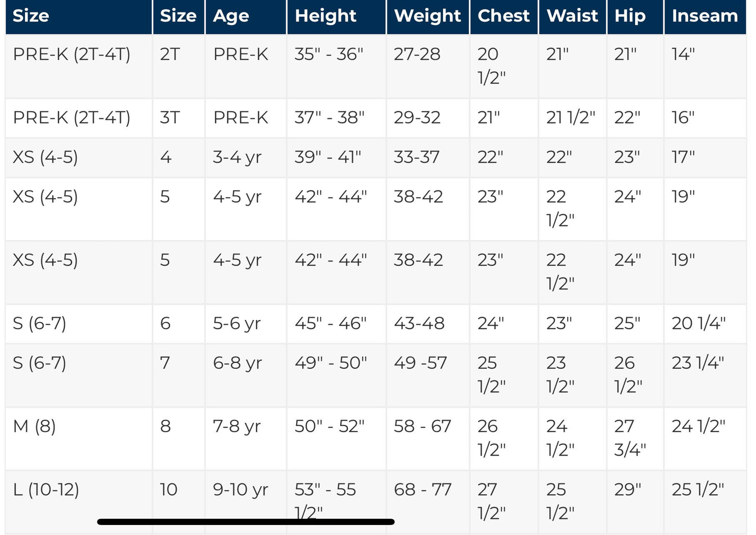
Task: Select the 58 - 67 weight cell
Action: pyautogui.click(x=422, y=426)
